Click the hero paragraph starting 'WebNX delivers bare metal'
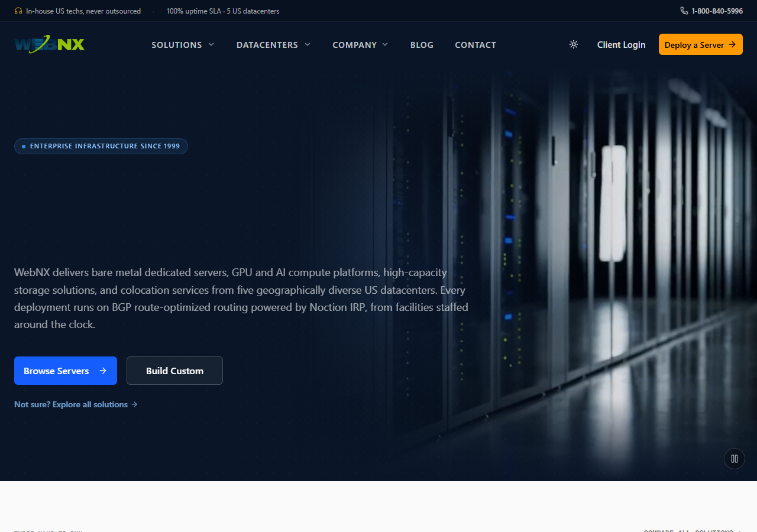 [241, 299]
